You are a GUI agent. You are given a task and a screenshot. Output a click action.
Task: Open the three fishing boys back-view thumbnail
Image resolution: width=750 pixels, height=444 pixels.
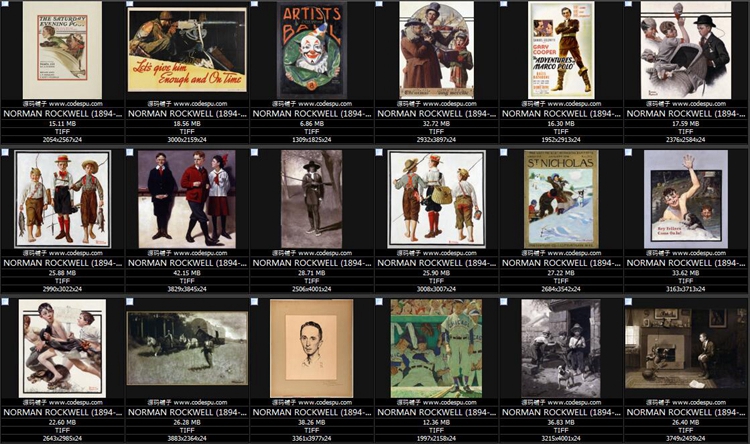[x=436, y=199]
